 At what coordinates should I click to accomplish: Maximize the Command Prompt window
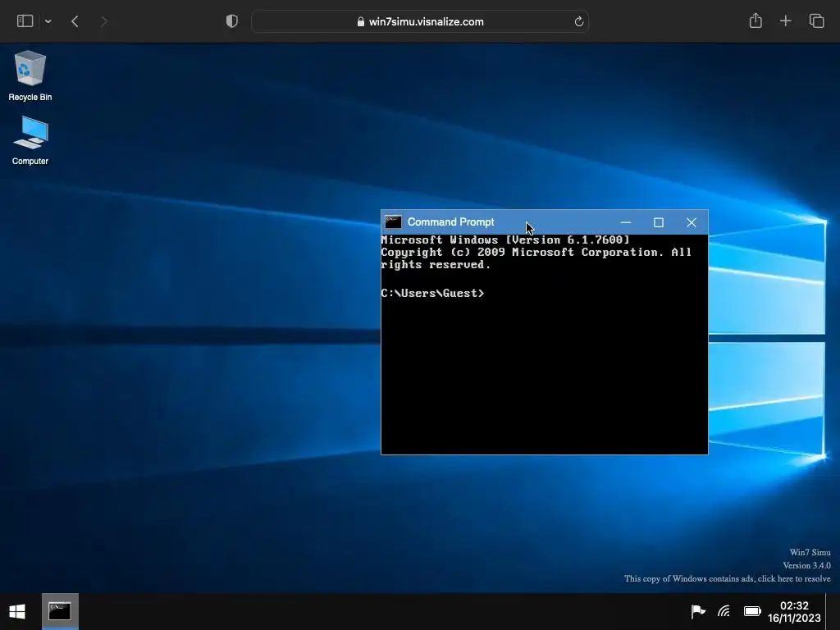pos(659,222)
